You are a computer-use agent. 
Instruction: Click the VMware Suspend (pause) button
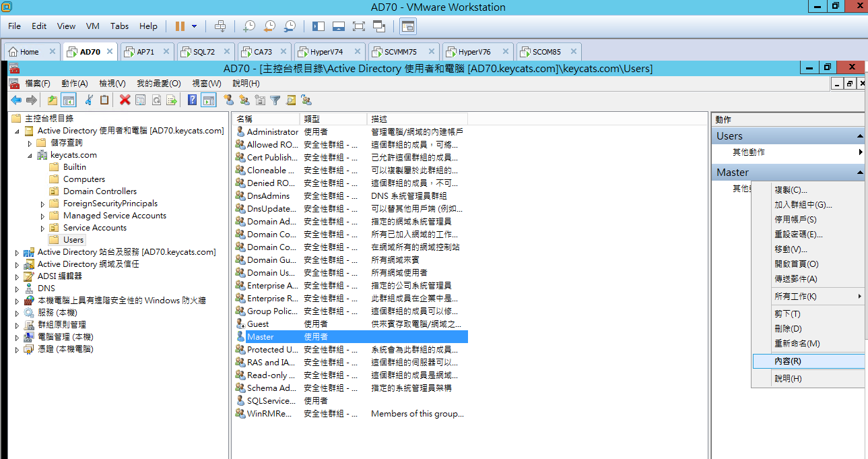point(180,26)
